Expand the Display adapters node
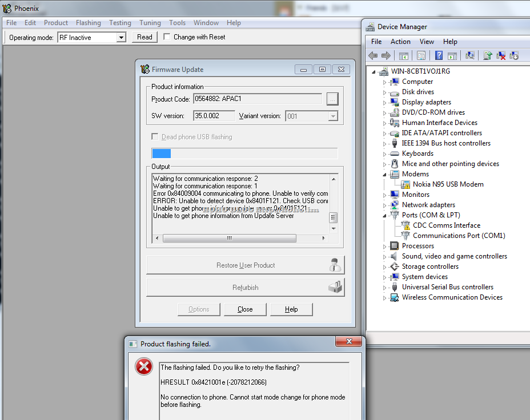This screenshot has height=420, width=530. pos(384,102)
